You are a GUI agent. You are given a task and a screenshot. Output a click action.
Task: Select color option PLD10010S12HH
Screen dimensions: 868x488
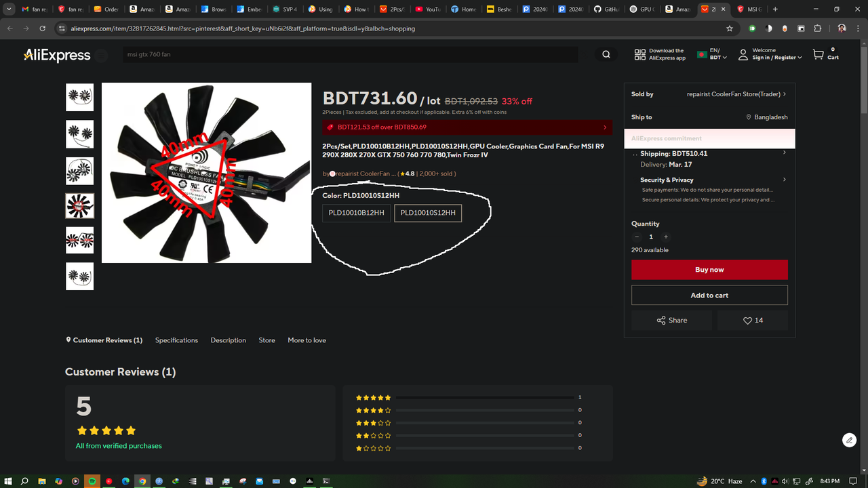coord(428,213)
